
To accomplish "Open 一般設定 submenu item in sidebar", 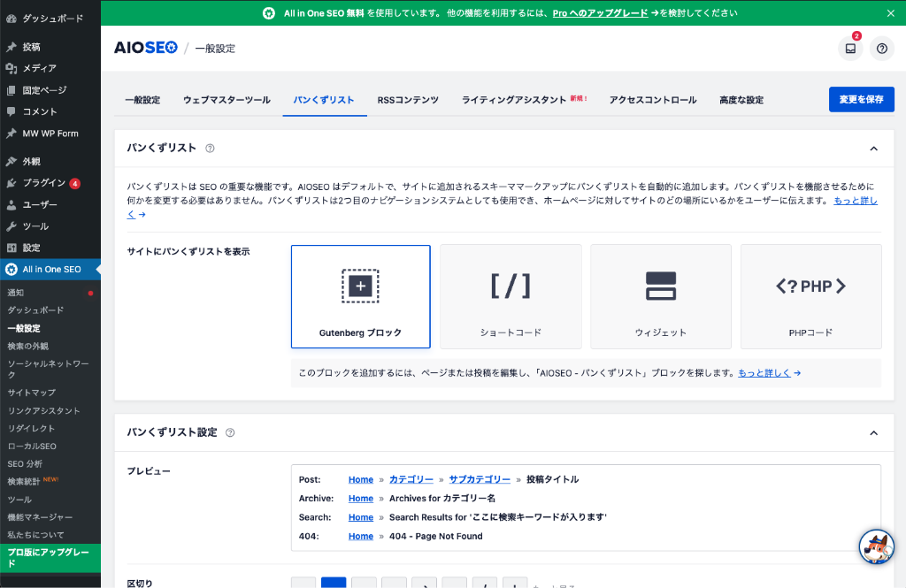I will (50, 328).
